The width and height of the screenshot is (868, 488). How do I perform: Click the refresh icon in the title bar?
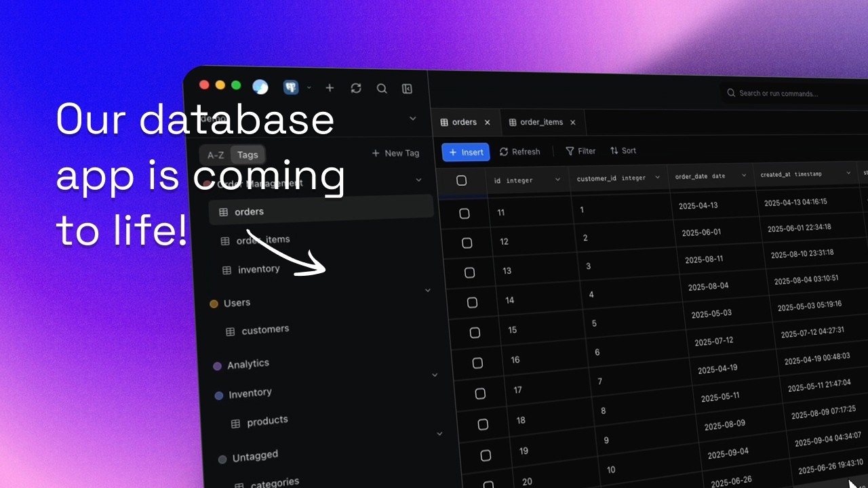point(356,88)
